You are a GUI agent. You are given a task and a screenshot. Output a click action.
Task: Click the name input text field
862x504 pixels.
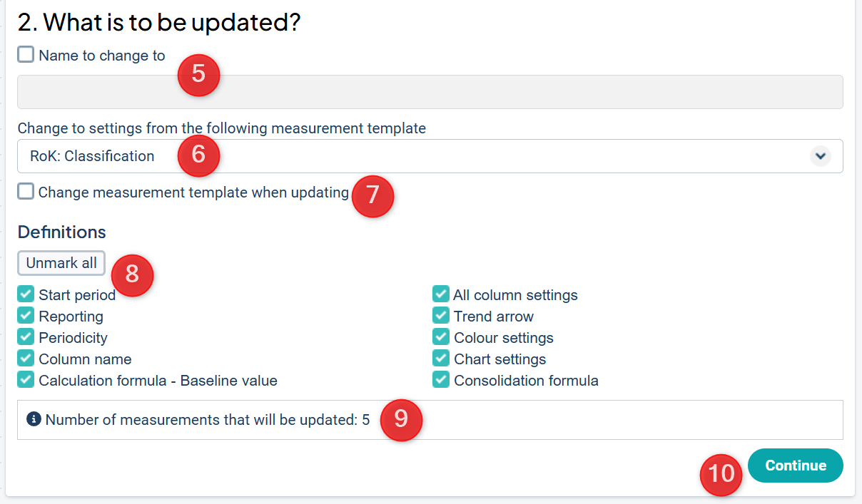point(430,92)
